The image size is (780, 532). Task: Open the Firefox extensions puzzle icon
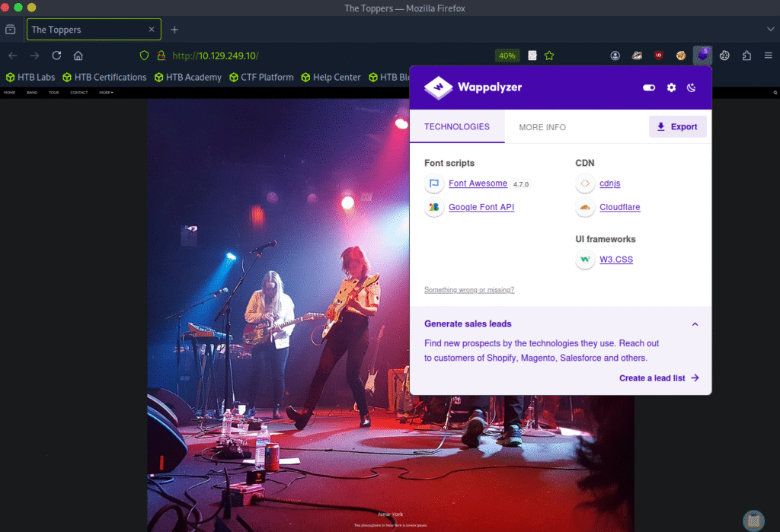pyautogui.click(x=746, y=56)
